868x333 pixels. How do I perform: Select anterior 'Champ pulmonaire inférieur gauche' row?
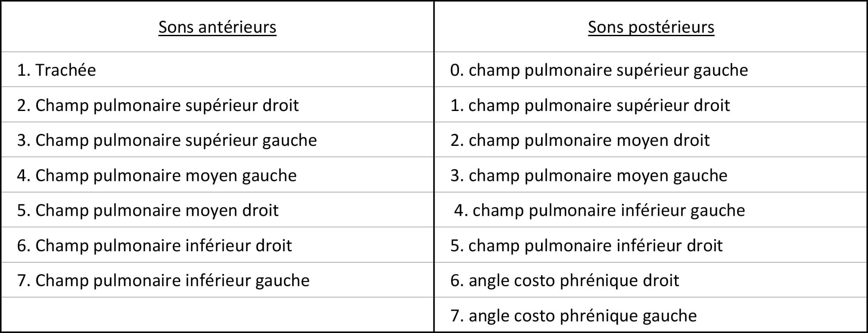[x=217, y=280]
